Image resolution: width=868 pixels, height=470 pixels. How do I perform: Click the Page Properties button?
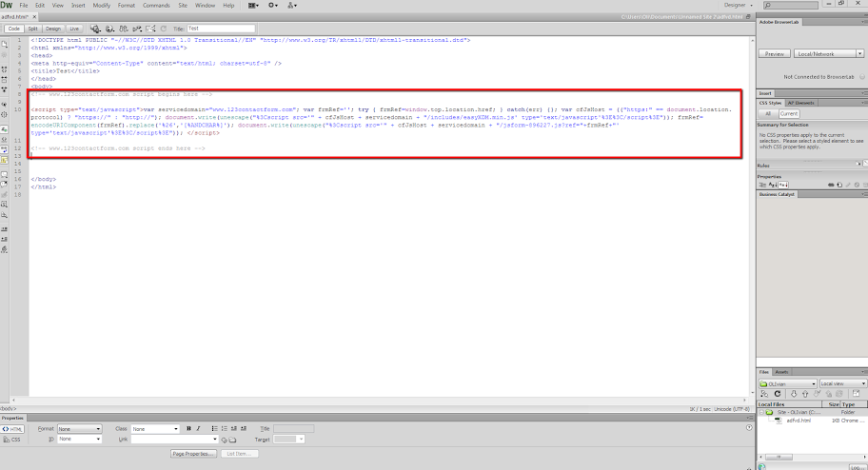193,454
